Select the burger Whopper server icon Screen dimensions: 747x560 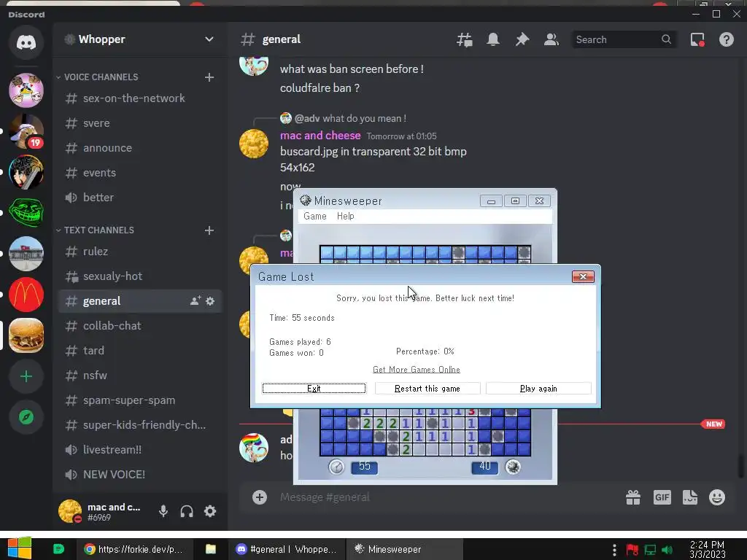[26, 335]
